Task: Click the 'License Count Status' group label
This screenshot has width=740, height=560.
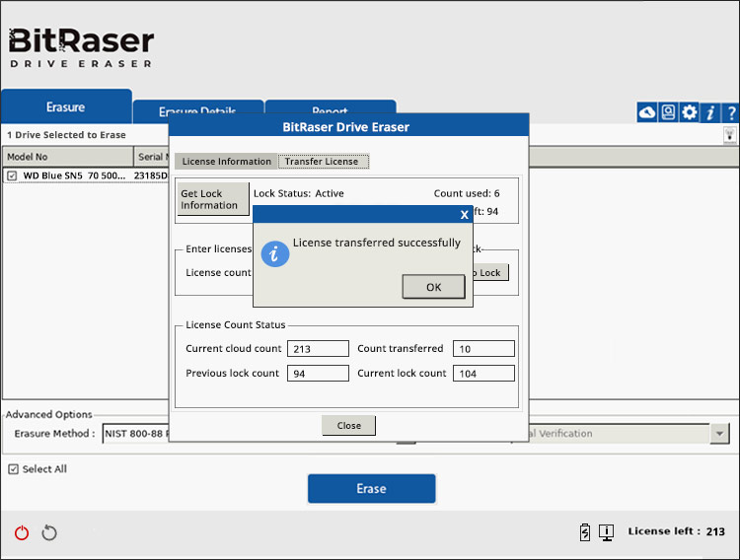Action: coord(236,324)
